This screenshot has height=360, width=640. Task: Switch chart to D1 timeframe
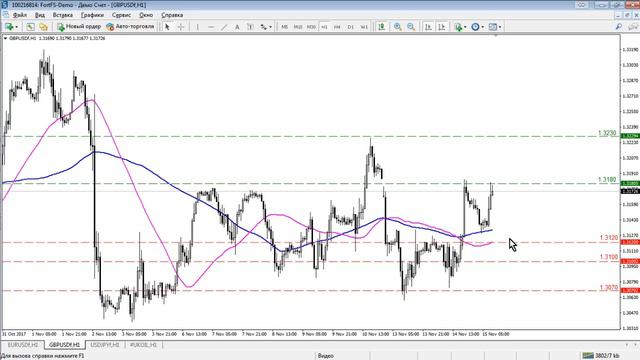pos(351,27)
